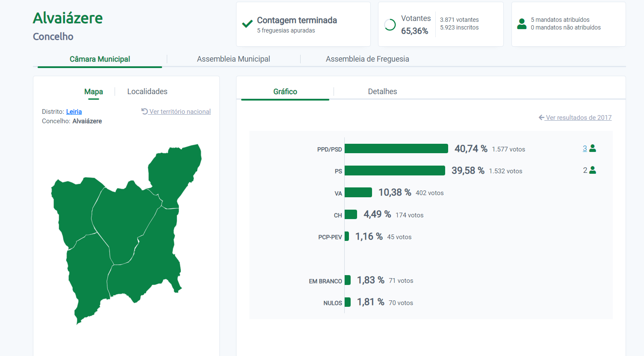Click the undo arrow icon beside Ver território nacional

pos(145,111)
